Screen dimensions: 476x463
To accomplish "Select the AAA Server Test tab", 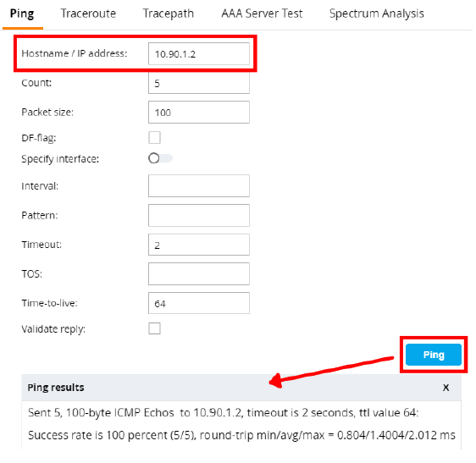I will (262, 14).
